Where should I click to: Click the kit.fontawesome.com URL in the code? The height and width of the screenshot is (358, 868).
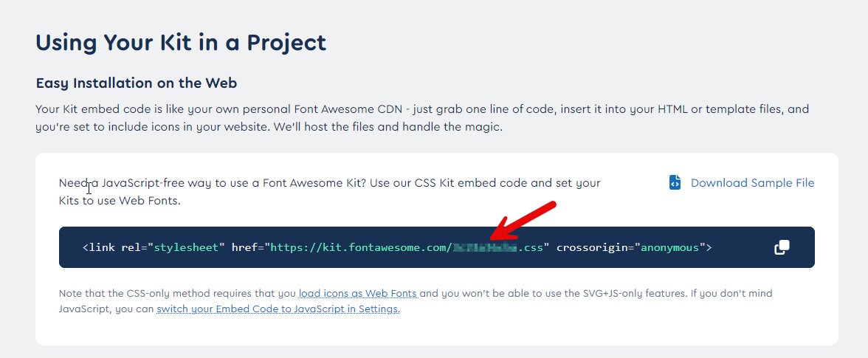pos(358,247)
